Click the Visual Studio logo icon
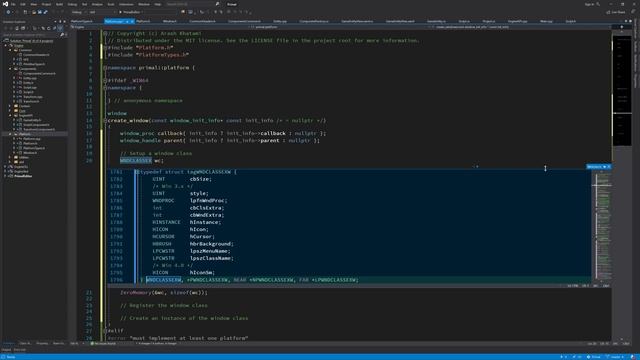This screenshot has height=360, width=640. click(x=5, y=4)
